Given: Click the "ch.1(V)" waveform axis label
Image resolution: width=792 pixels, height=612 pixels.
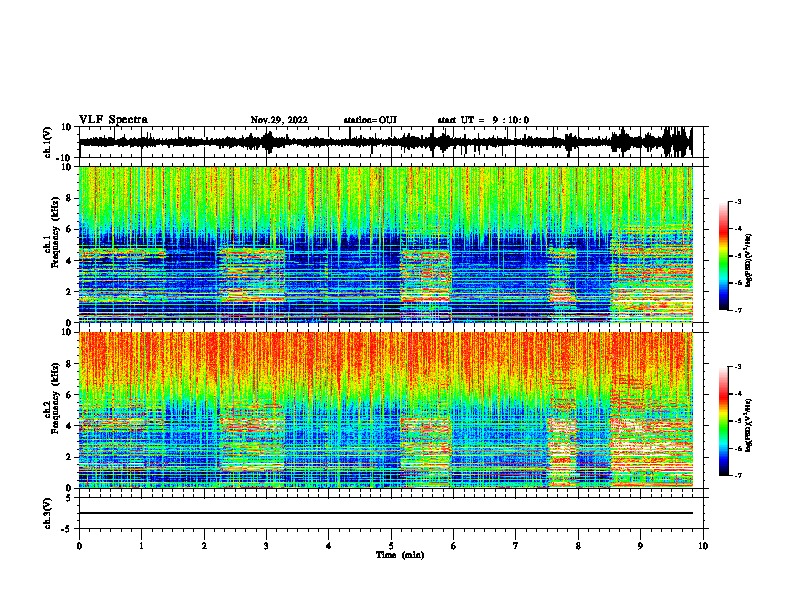Looking at the screenshot, I should 48,142.
